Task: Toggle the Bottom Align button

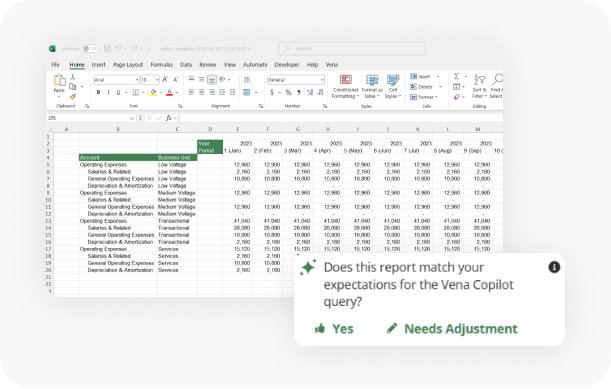Action: point(212,80)
